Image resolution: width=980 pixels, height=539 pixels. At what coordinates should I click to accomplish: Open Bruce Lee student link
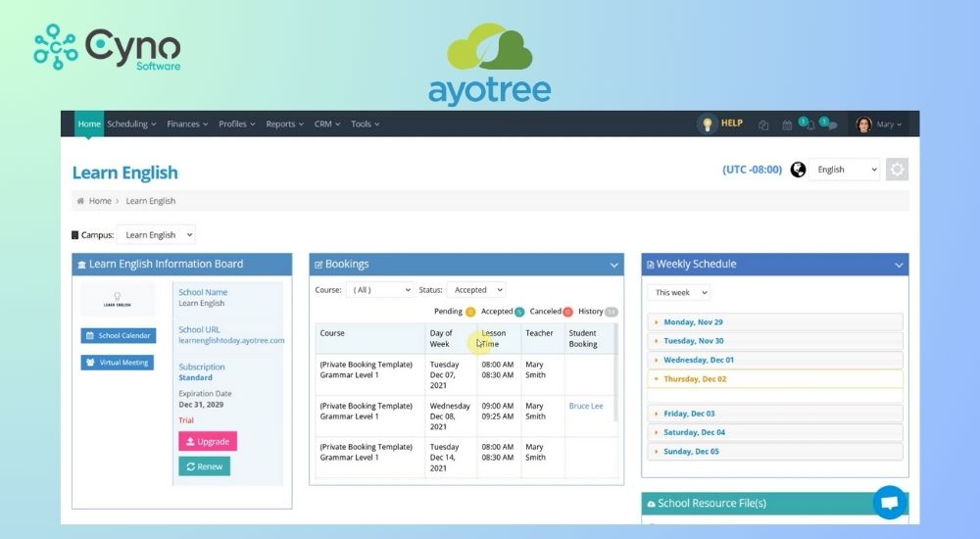(586, 406)
